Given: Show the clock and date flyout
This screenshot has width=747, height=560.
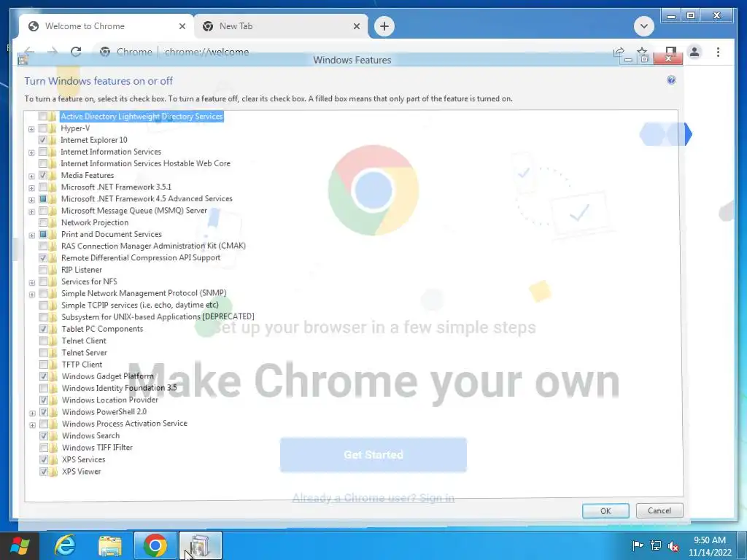Looking at the screenshot, I should coord(710,546).
